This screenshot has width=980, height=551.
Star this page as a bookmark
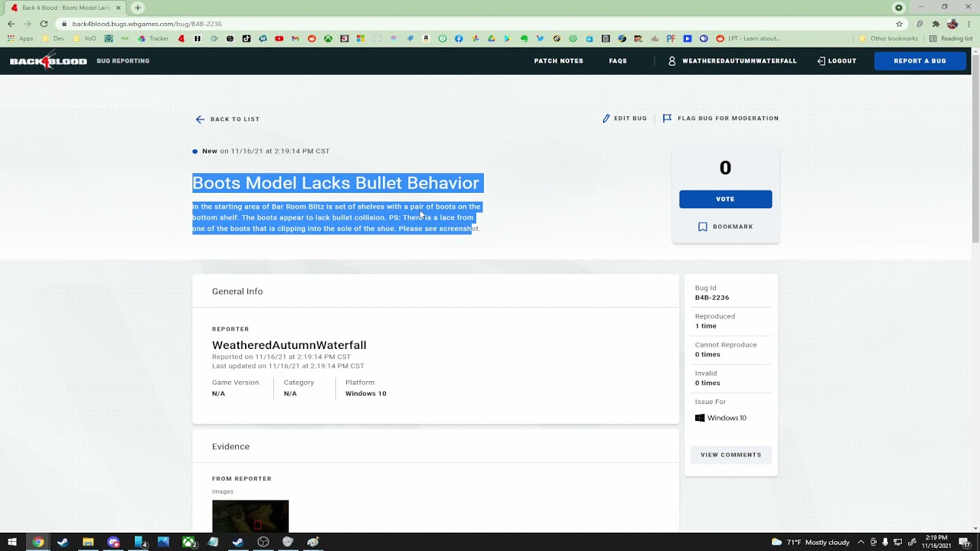(x=900, y=24)
